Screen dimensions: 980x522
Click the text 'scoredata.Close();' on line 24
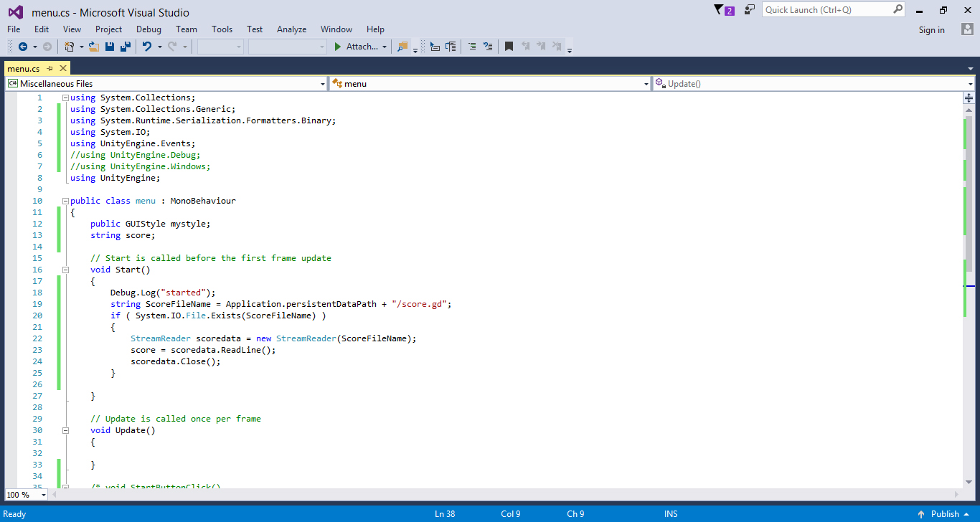point(176,361)
